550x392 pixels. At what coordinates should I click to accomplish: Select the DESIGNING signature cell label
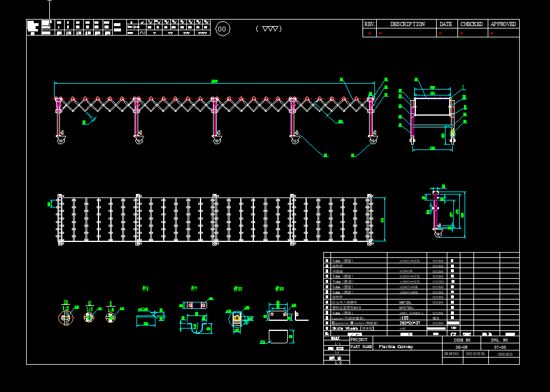pyautogui.click(x=476, y=354)
